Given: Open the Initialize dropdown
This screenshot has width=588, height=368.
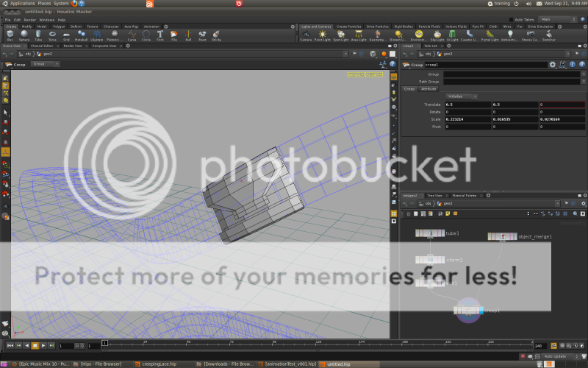Looking at the screenshot, I should point(462,96).
